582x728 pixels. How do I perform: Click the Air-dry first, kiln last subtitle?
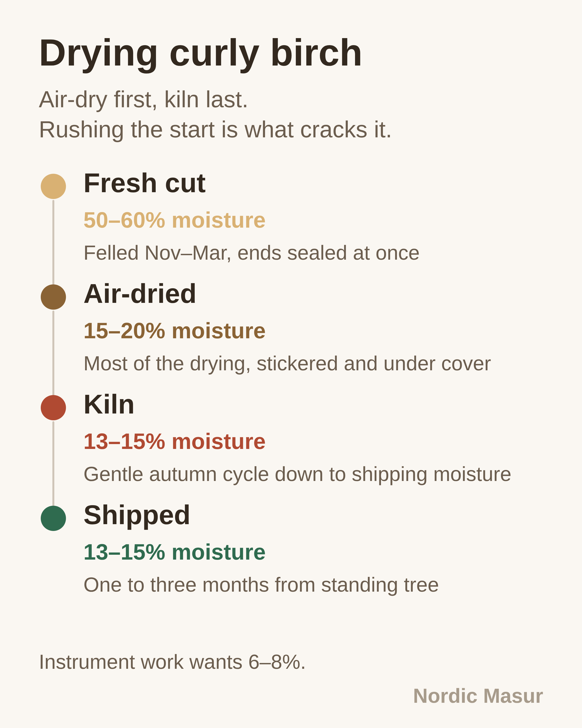(143, 100)
